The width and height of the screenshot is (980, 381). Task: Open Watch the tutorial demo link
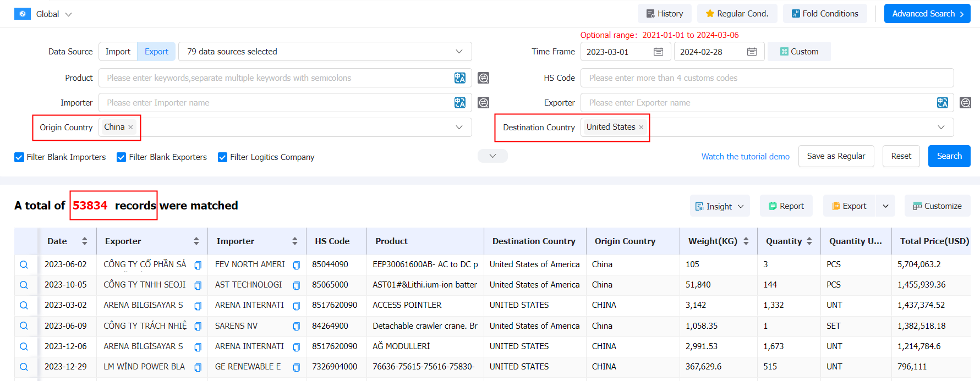point(745,157)
